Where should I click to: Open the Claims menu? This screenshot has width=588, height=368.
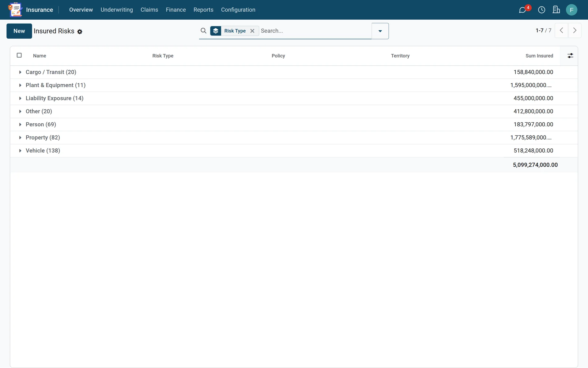click(149, 10)
